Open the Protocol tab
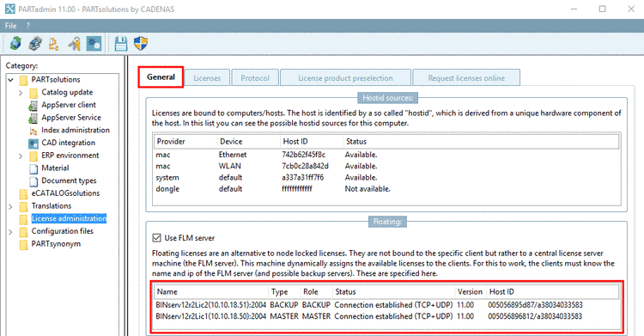The height and width of the screenshot is (336, 644). [255, 78]
